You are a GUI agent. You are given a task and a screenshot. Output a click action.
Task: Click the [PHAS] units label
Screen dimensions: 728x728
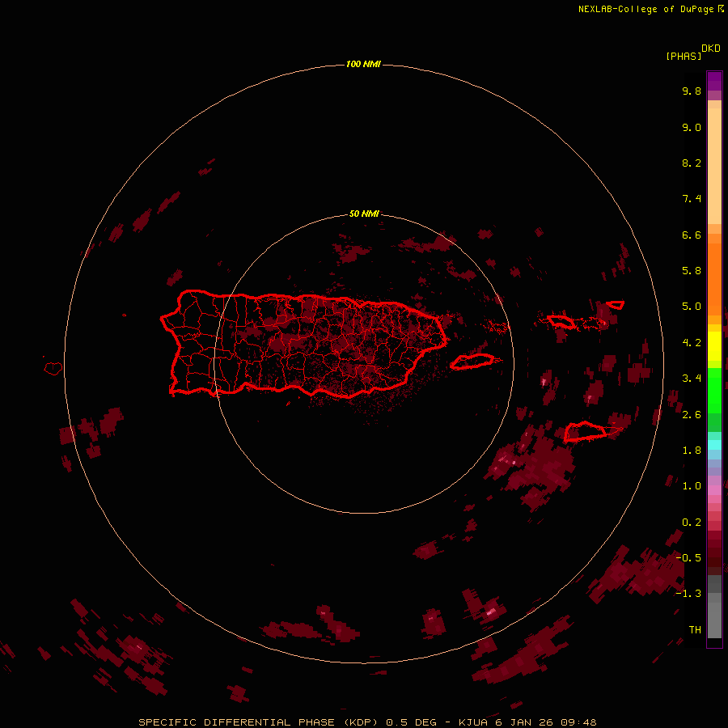(x=684, y=57)
